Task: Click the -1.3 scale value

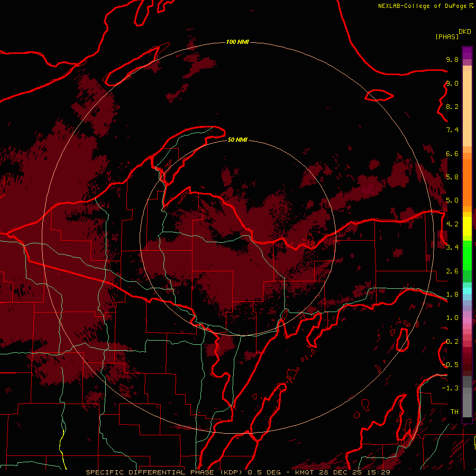Action: [x=451, y=388]
